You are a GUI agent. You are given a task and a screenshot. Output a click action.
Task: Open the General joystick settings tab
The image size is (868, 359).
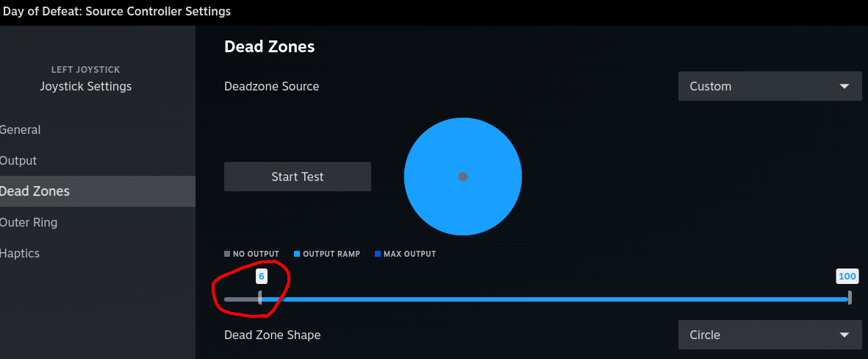pyautogui.click(x=21, y=129)
